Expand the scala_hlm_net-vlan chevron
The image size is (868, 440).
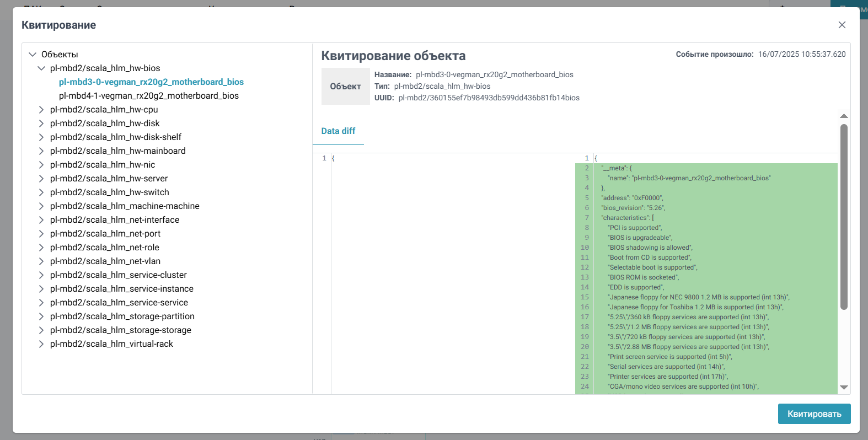(41, 261)
